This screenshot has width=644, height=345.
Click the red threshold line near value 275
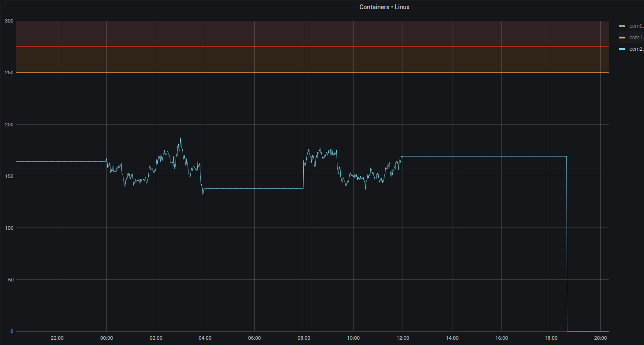point(309,45)
